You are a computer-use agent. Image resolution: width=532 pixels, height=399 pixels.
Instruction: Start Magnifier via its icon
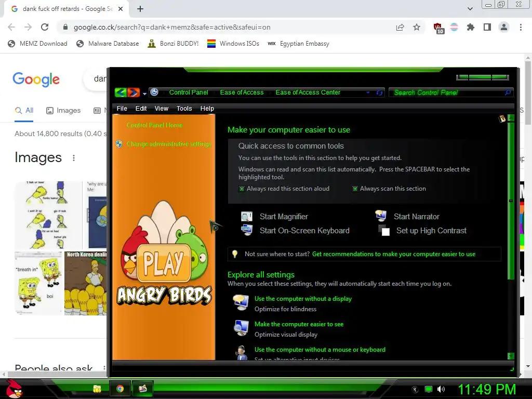click(x=247, y=216)
